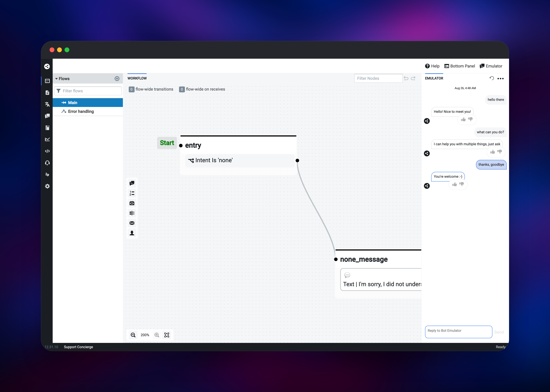
Task: Select the person Skill node tool
Action: tap(132, 233)
